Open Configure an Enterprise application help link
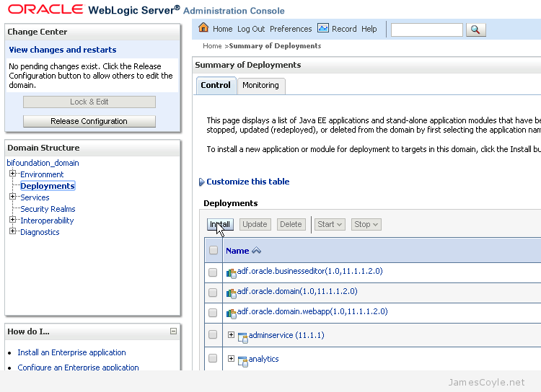The image size is (541, 392). [79, 367]
